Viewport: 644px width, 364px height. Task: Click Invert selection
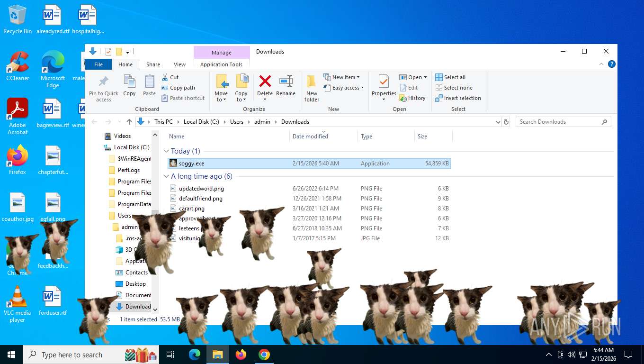tap(458, 98)
